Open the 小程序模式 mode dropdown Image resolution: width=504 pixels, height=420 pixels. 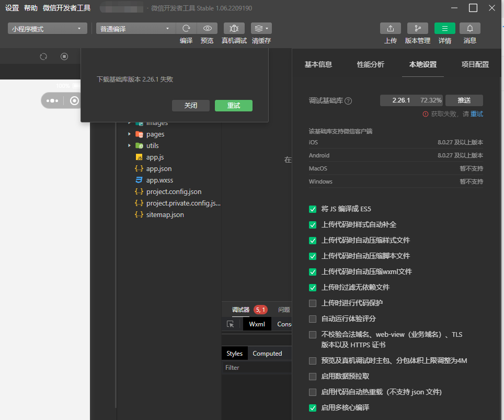pos(48,29)
